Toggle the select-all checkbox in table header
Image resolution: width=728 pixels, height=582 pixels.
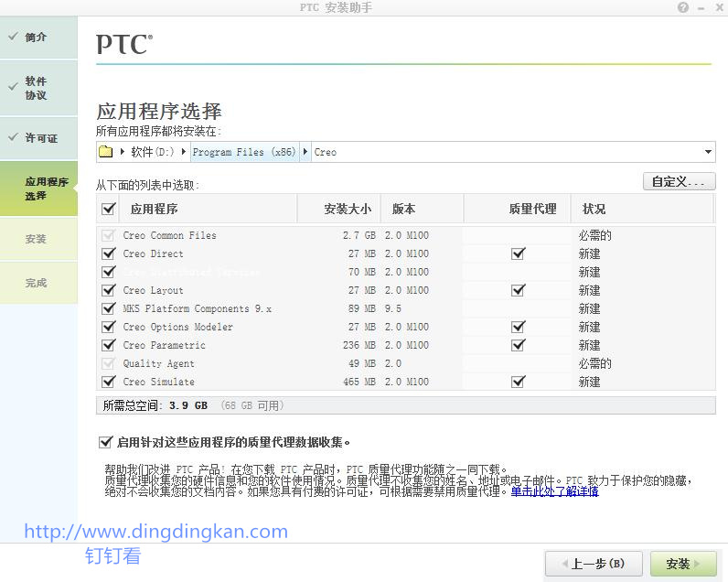pyautogui.click(x=108, y=209)
